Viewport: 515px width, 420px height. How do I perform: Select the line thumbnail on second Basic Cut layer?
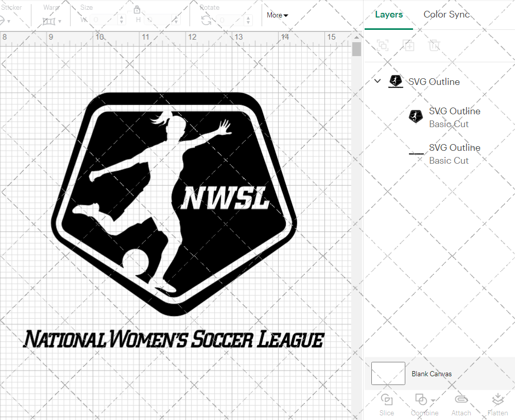click(x=416, y=154)
